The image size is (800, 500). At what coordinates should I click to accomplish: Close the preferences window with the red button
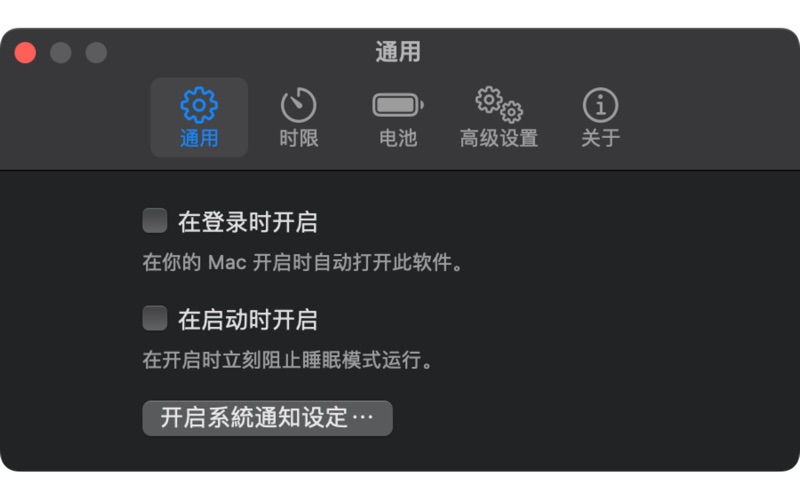point(25,53)
